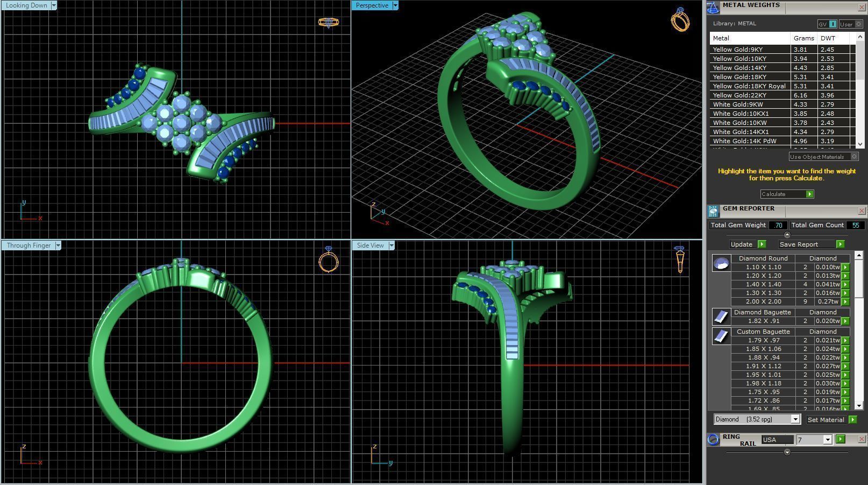The width and height of the screenshot is (868, 485).
Task: Enable Use Object Materials toggle
Action: pyautogui.click(x=823, y=157)
